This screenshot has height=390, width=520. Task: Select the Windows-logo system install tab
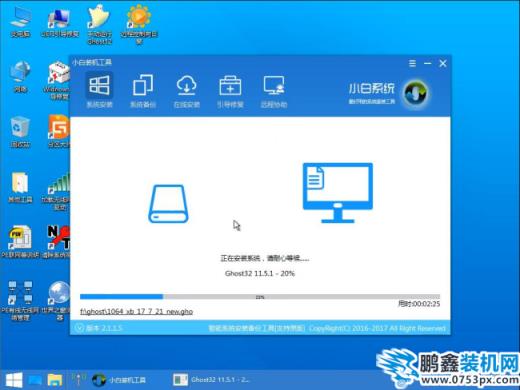coord(99,91)
